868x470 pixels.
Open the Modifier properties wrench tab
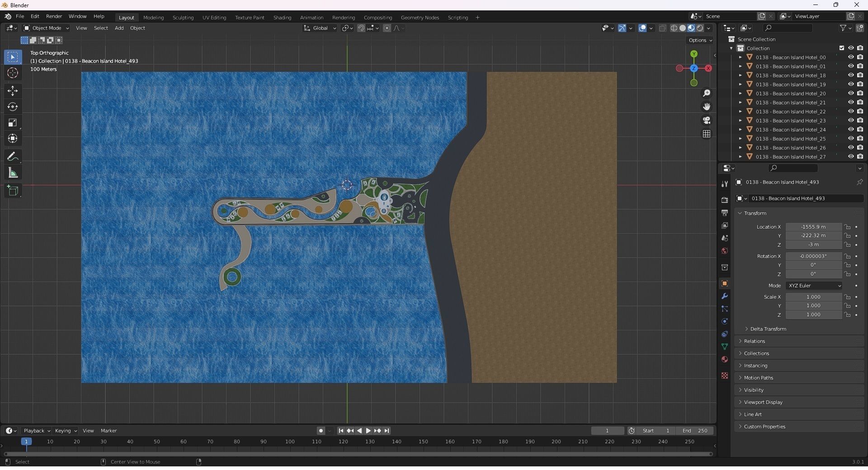[x=725, y=296]
